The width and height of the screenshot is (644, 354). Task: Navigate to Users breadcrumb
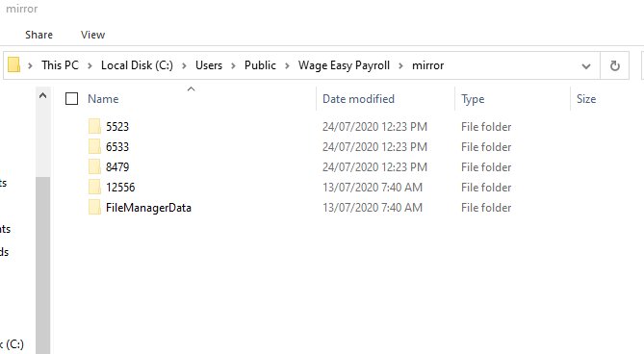pos(209,65)
